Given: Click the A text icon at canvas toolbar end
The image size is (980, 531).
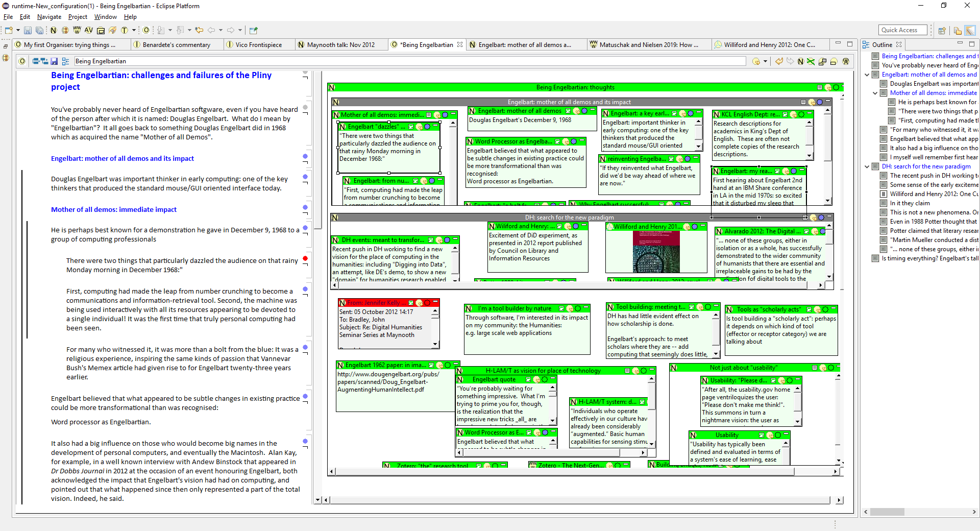Looking at the screenshot, I should point(846,61).
